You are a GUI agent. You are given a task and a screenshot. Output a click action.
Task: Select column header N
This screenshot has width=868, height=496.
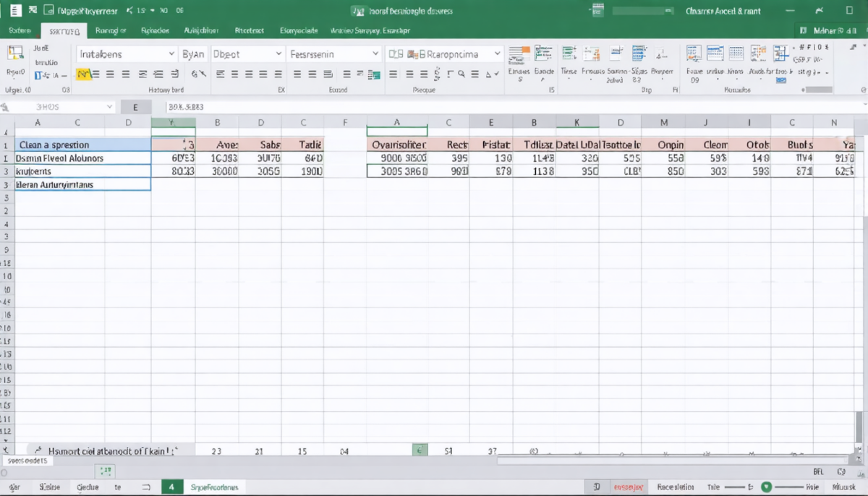[x=833, y=122]
